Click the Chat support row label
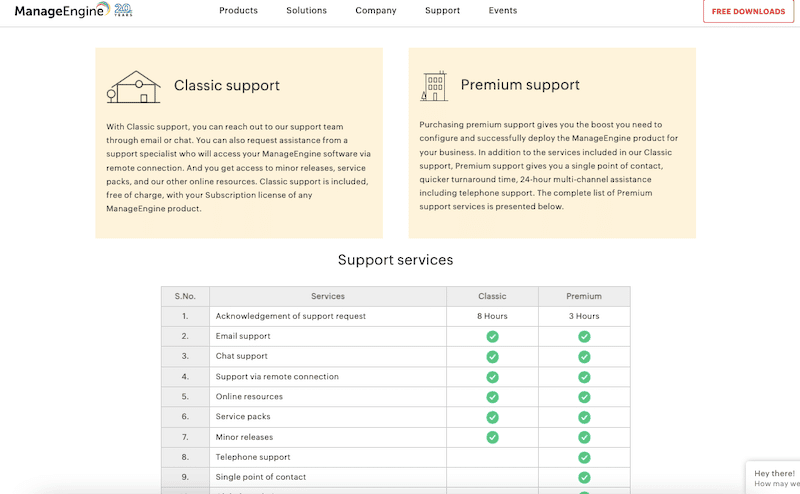Screen dimensions: 800x494 click(x=241, y=356)
